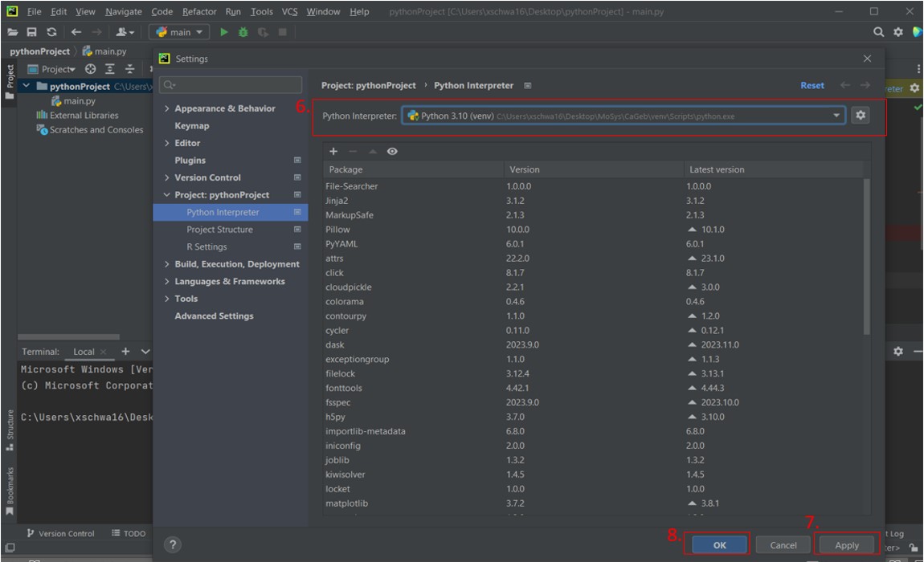Click the Apply button
The image size is (924, 562).
pos(846,545)
